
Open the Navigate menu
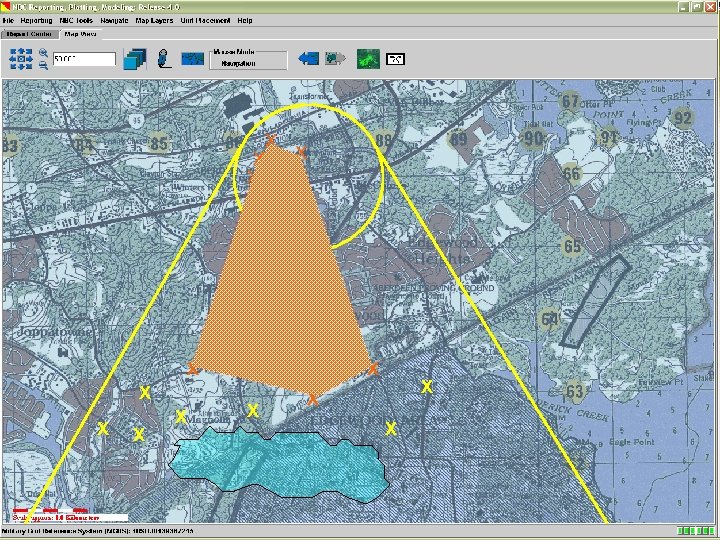114,21
